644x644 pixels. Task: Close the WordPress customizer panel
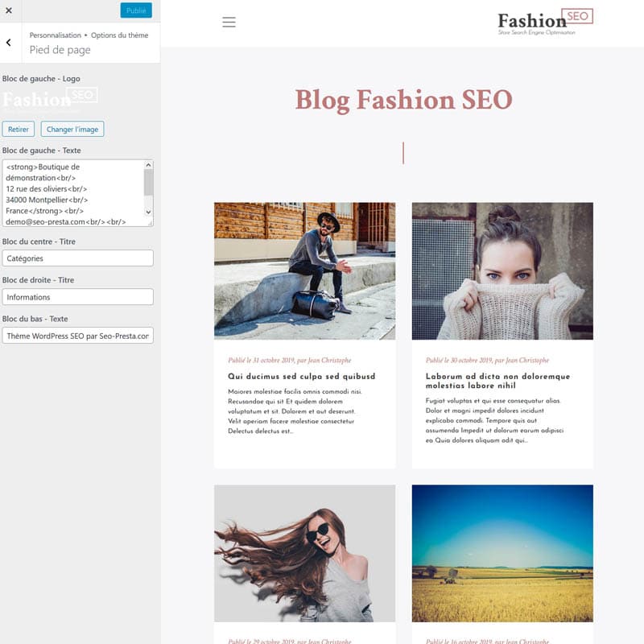click(x=9, y=10)
